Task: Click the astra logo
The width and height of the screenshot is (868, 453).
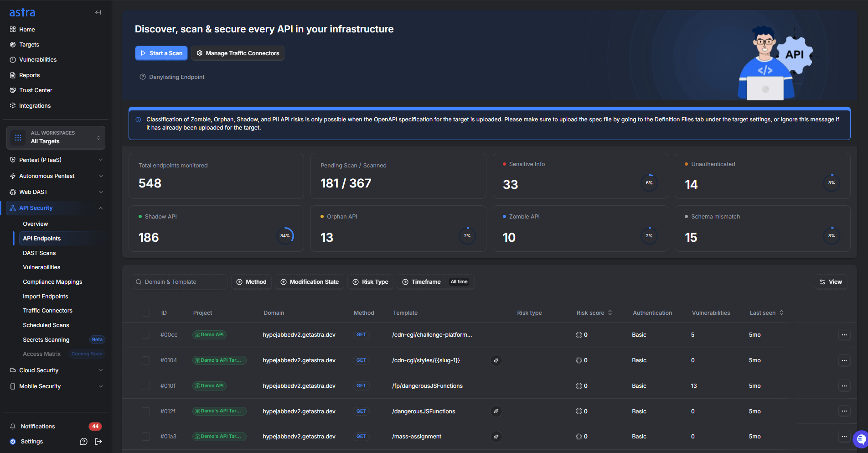Action: [x=22, y=12]
